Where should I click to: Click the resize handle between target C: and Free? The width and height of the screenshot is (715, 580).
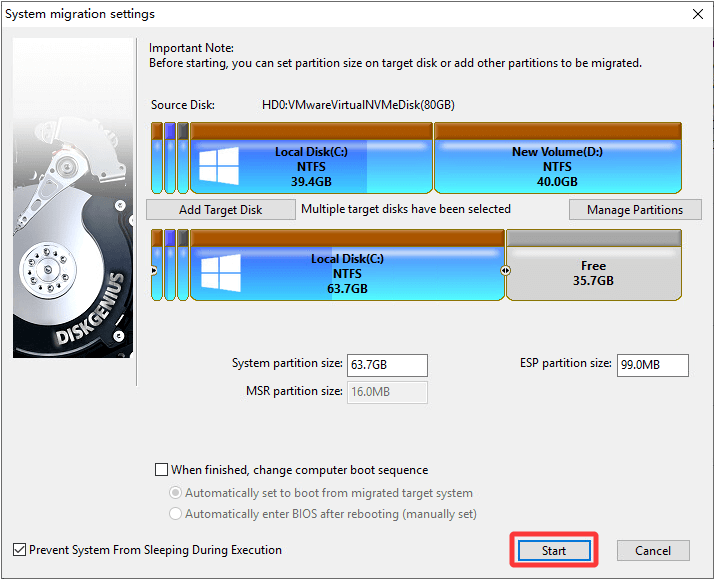click(x=505, y=271)
